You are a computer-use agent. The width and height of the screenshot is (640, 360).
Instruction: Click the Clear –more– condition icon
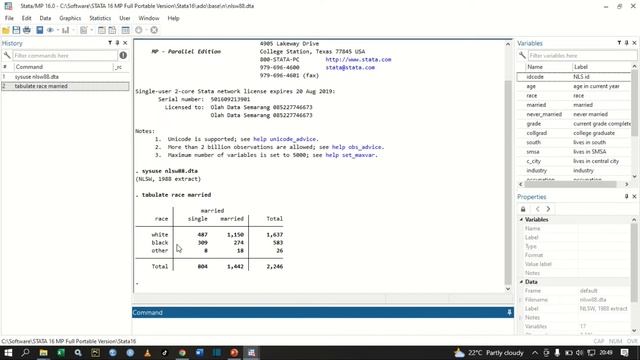point(139,30)
